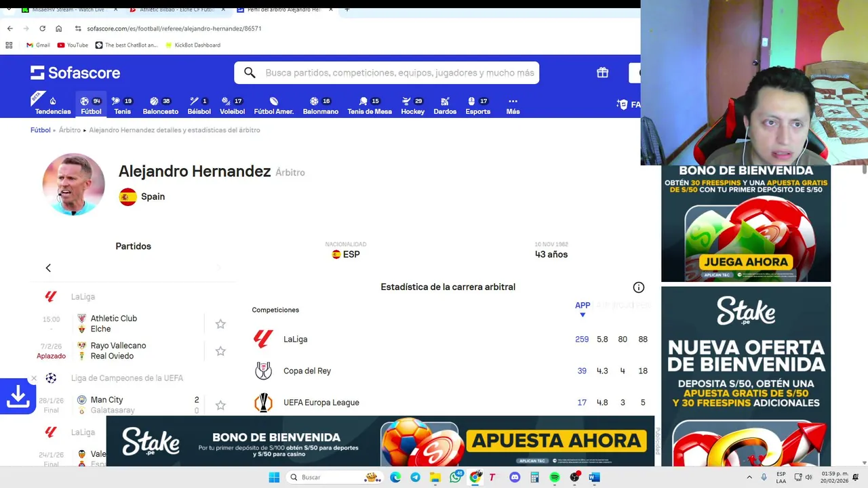Open the Balonmano sport section
The image size is (868, 488).
pyautogui.click(x=320, y=106)
